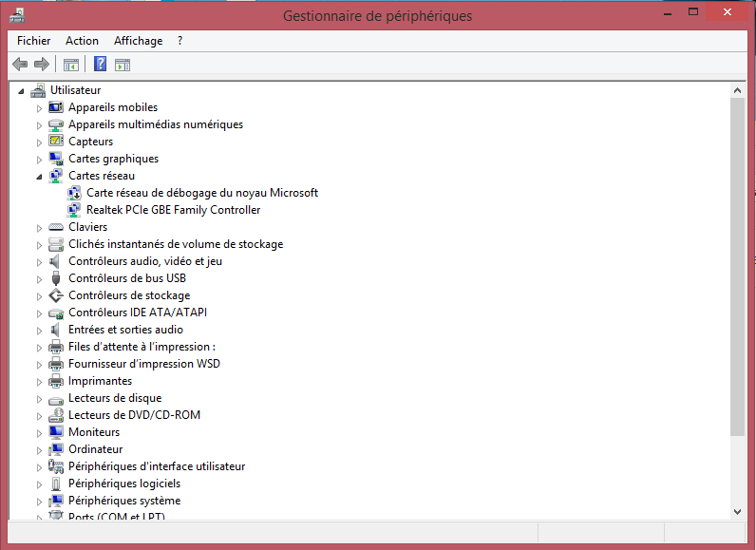Collapse the Cartes réseau category
Viewport: 756px width, 550px height.
(39, 177)
